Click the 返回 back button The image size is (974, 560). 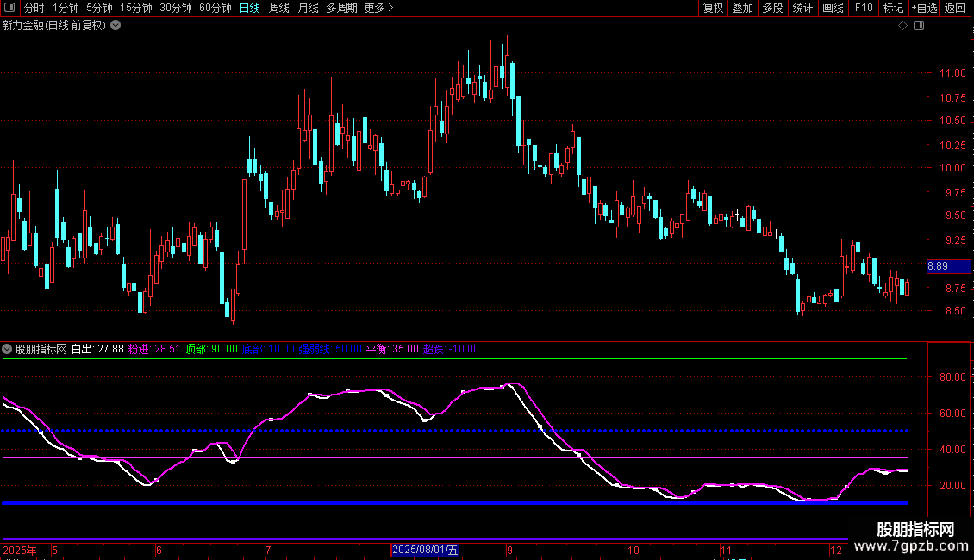955,8
